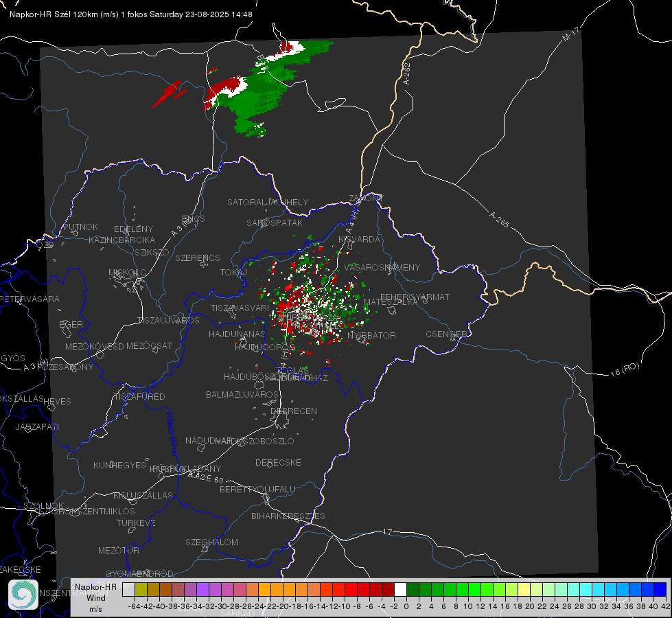The width and height of the screenshot is (672, 618).
Task: Pick the dark green swatch between 0 and 2
Action: pyautogui.click(x=413, y=589)
